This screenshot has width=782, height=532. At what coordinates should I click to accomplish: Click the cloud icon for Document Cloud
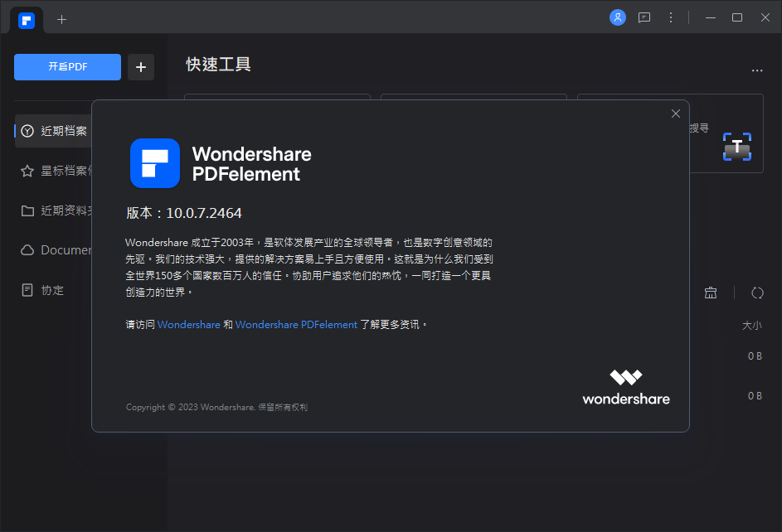pyautogui.click(x=27, y=250)
